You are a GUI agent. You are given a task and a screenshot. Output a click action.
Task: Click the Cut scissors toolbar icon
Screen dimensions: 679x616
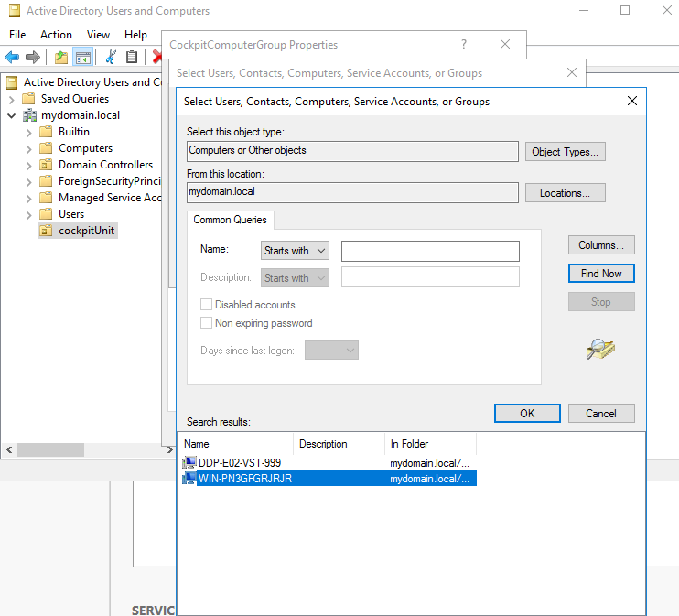111,57
